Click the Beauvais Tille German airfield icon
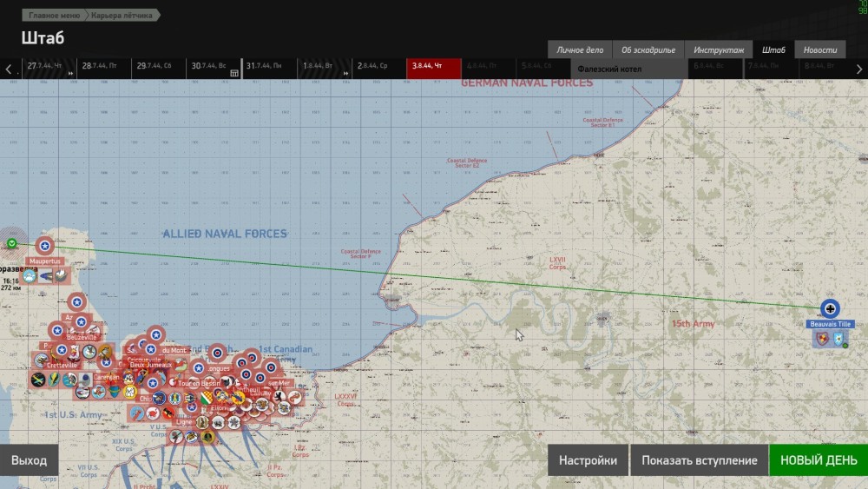The height and width of the screenshot is (489, 868). [831, 307]
